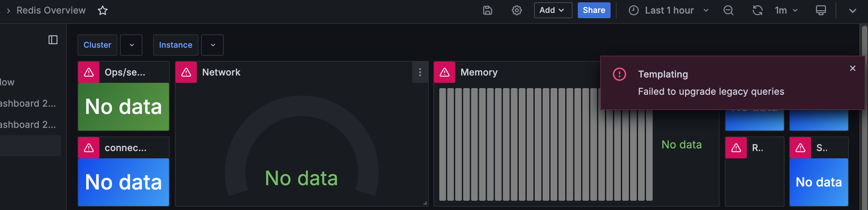Click the Cluster variable label

coord(97,45)
